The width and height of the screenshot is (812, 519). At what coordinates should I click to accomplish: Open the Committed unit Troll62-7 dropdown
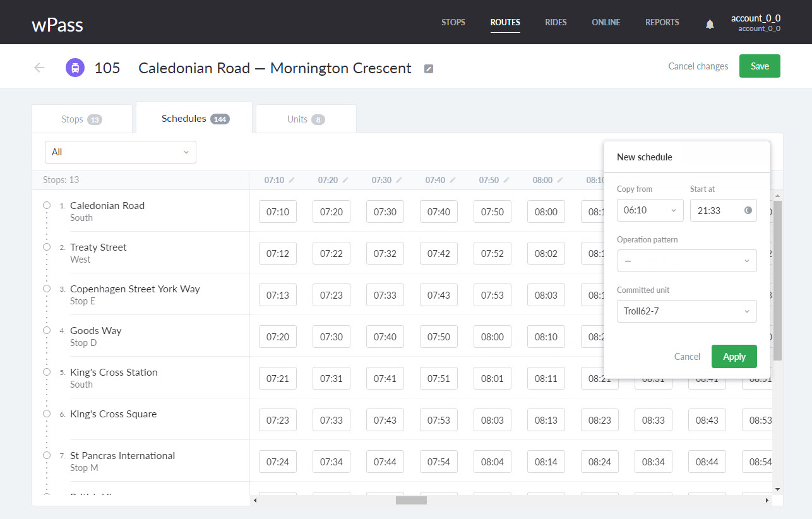pyautogui.click(x=686, y=311)
